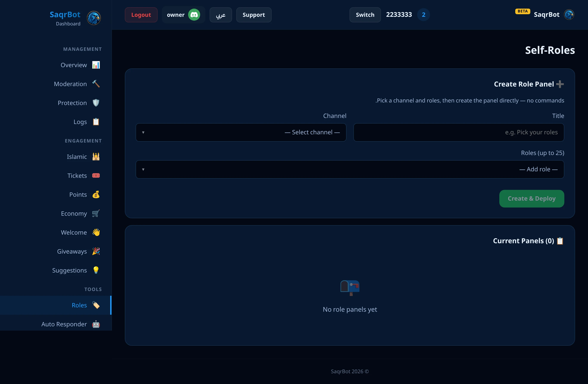Click the plus icon by Create Role Panel
588x384 pixels.
(560, 84)
